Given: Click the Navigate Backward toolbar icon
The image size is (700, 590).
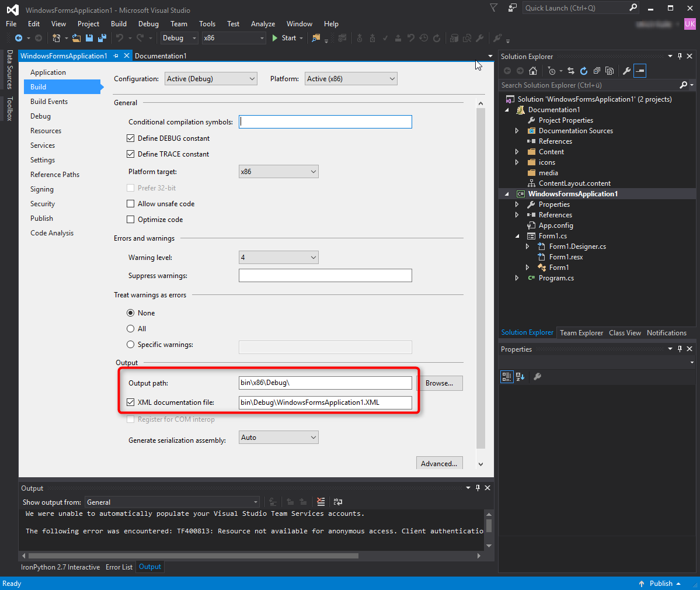Looking at the screenshot, I should pyautogui.click(x=18, y=38).
